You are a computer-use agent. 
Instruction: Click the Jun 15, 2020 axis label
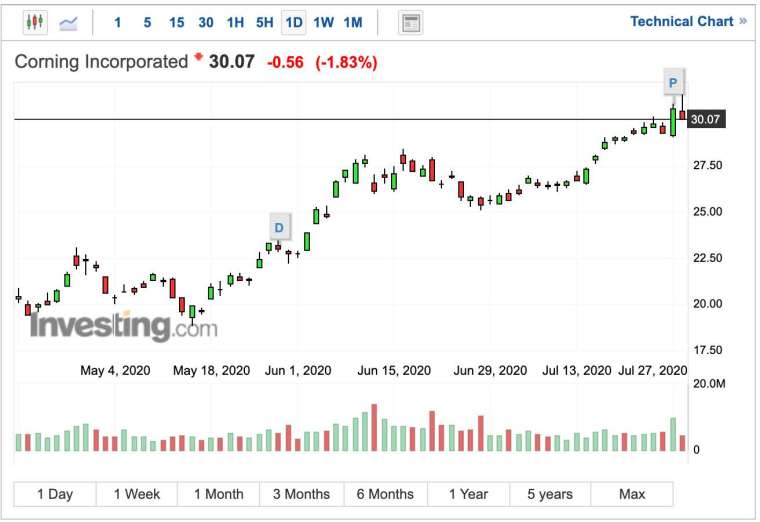click(x=394, y=370)
